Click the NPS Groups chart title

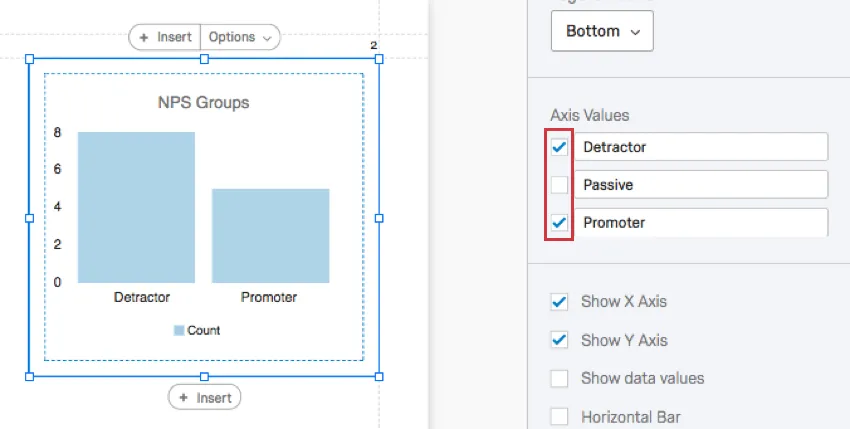203,102
